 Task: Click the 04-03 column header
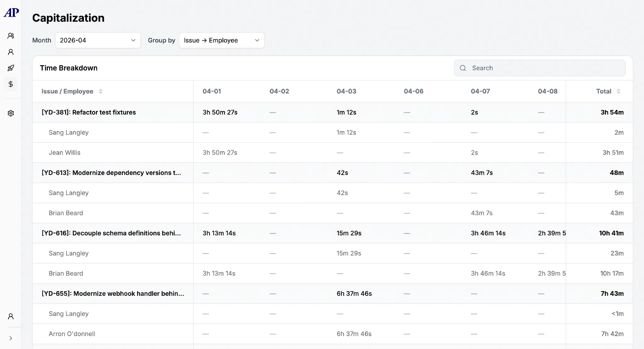tap(346, 91)
